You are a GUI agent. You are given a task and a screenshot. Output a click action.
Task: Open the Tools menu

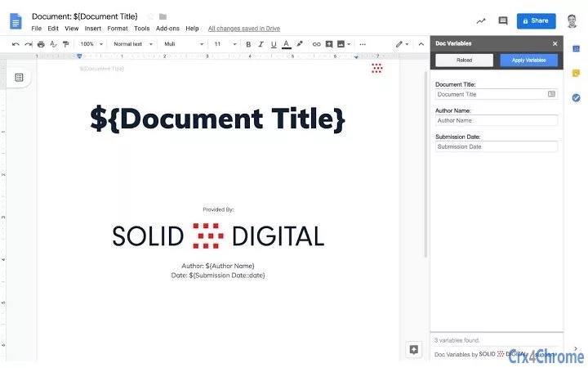(142, 29)
